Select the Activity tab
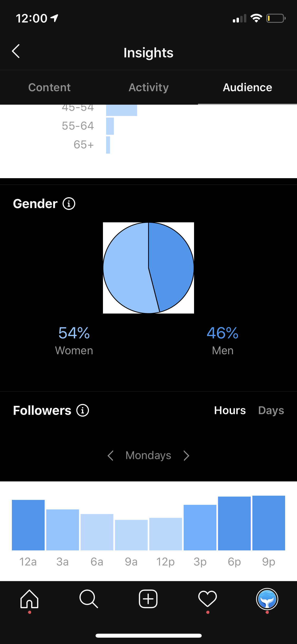 (149, 87)
